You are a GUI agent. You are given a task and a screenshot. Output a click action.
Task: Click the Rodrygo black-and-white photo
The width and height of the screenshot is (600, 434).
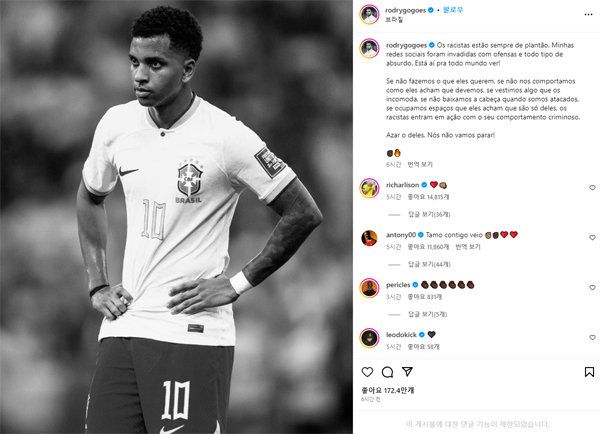(176, 217)
